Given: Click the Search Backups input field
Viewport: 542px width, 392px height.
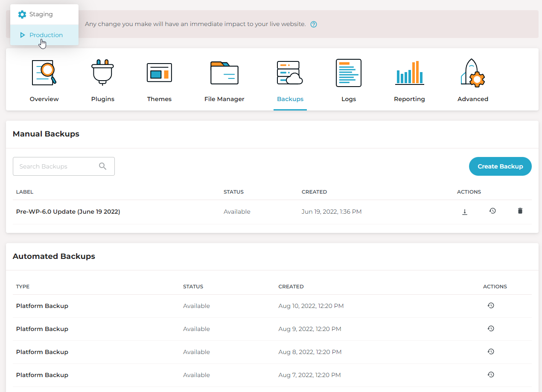Looking at the screenshot, I should click(64, 166).
